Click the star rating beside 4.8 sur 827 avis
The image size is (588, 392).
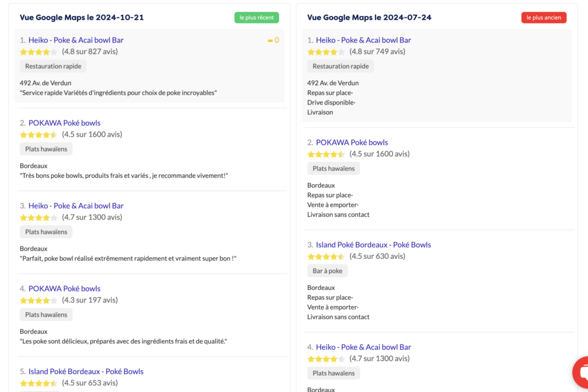click(x=38, y=52)
